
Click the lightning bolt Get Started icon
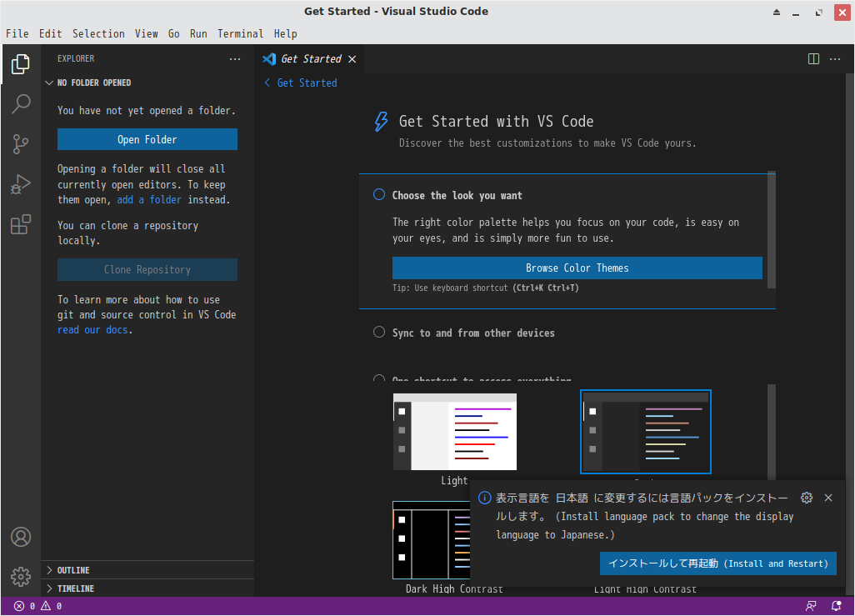click(x=381, y=122)
